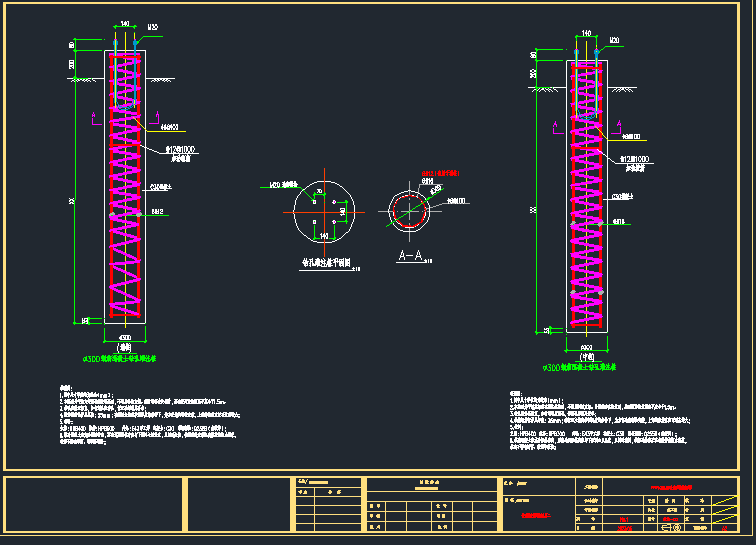This screenshot has width=756, height=545.
Task: Click the green vertical length dimension of left pile
Action: (x=74, y=200)
